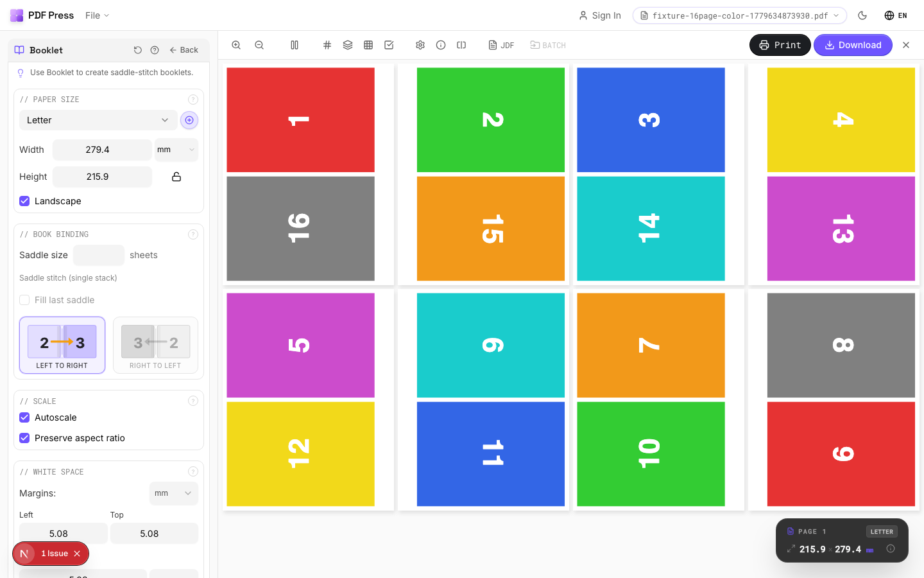Open the layers stack icon
This screenshot has height=578, width=924.
point(348,45)
